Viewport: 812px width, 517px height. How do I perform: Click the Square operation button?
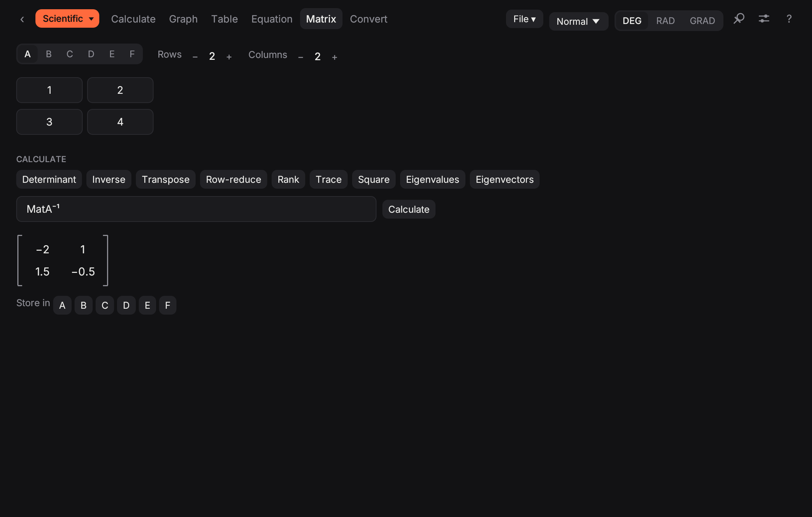(374, 179)
